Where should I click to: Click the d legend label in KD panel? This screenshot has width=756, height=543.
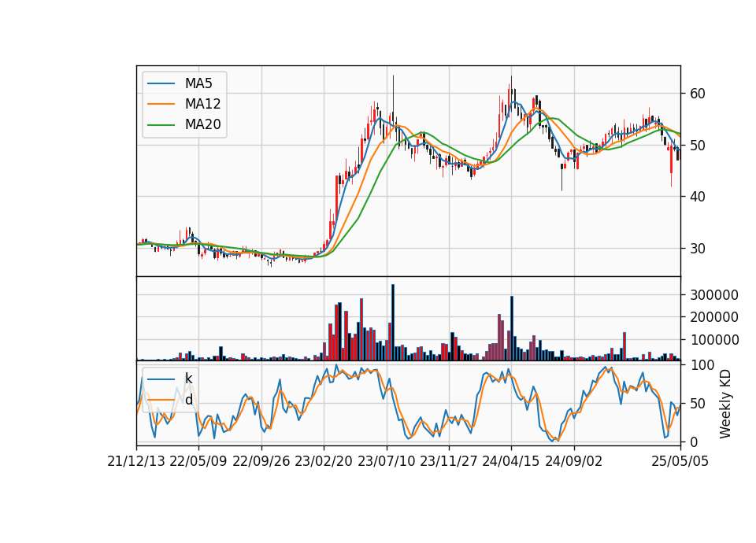(188, 400)
